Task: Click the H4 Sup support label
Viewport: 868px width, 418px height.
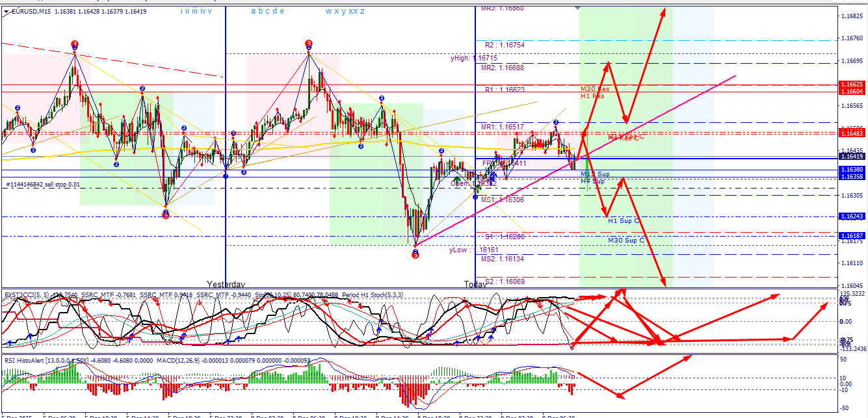Action: coord(592,181)
